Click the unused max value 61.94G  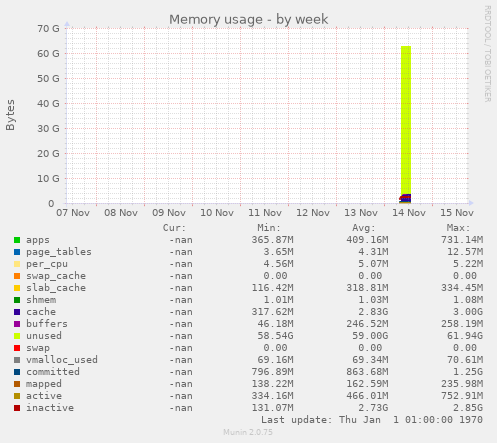click(465, 336)
